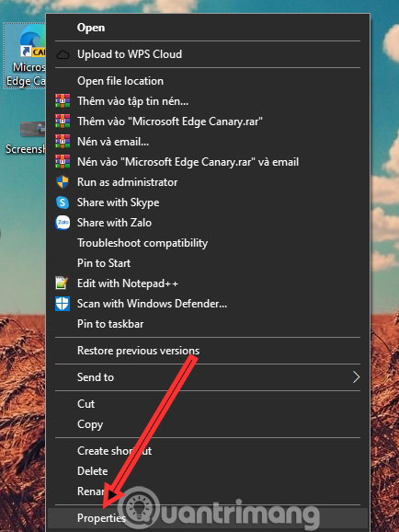Choose Troubleshoot compatibility
This screenshot has height=532, width=399.
click(x=208, y=243)
